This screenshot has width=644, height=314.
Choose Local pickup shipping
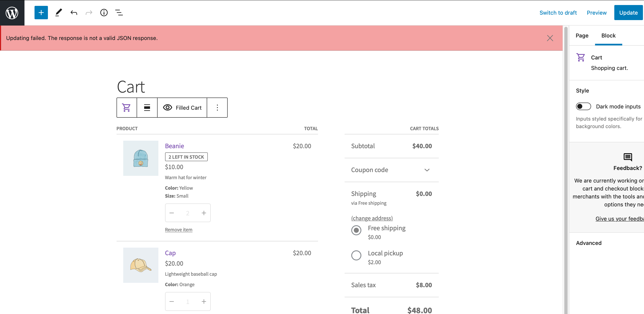[356, 255]
